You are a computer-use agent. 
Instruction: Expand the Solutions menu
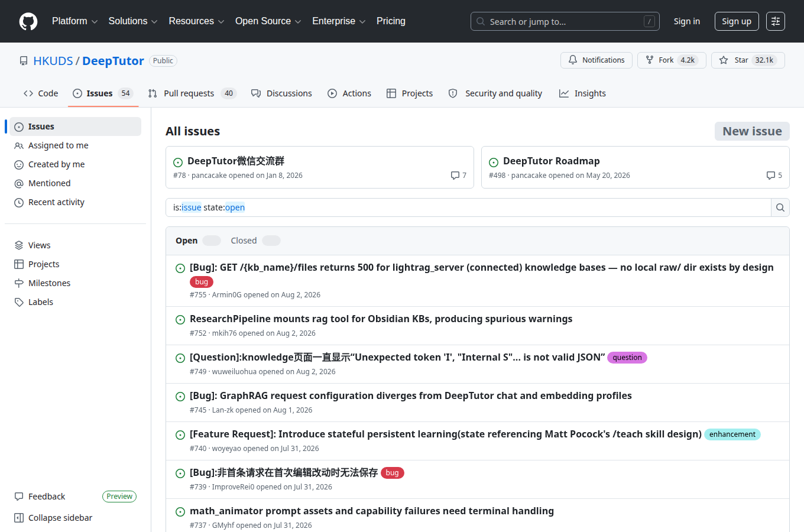coord(133,21)
